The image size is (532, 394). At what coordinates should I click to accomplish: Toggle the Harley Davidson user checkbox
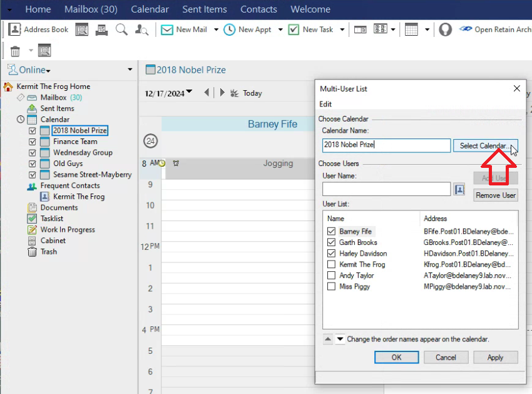point(331,254)
